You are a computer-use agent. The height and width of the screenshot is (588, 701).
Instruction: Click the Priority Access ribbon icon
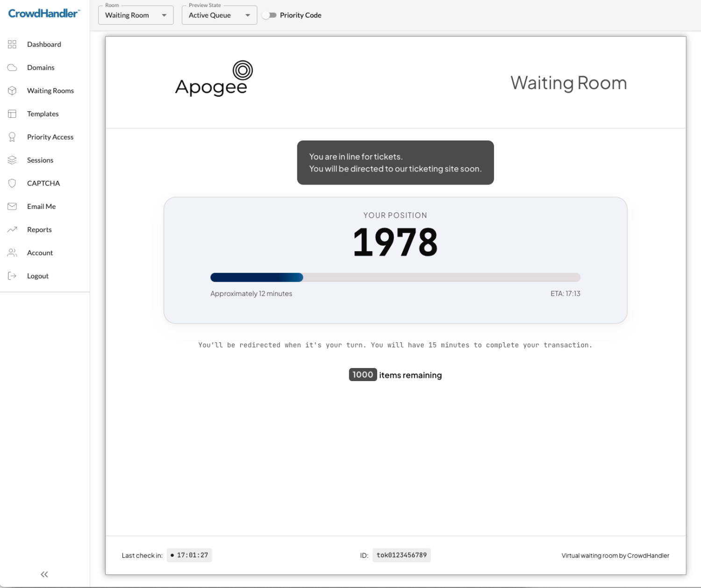pyautogui.click(x=12, y=137)
